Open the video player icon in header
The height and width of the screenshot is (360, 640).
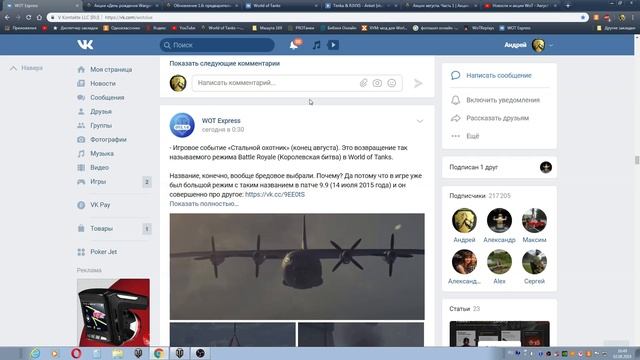(333, 45)
